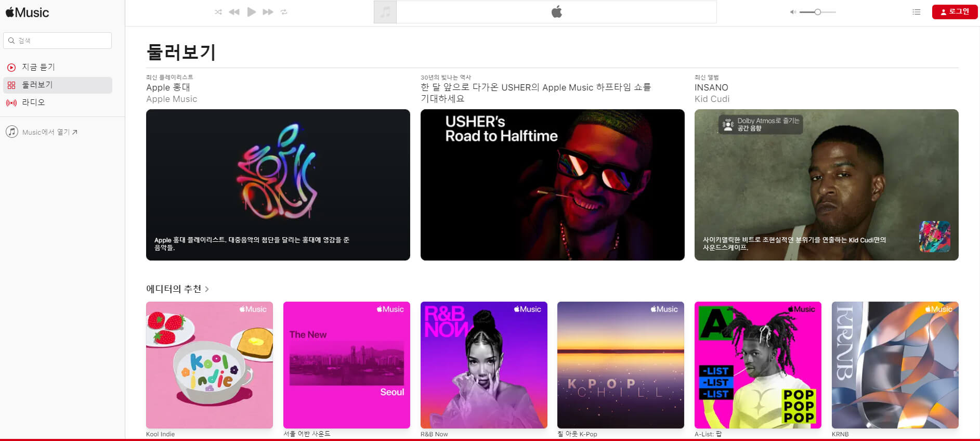Image resolution: width=980 pixels, height=441 pixels.
Task: Click the Apple Music logo
Action: point(27,12)
